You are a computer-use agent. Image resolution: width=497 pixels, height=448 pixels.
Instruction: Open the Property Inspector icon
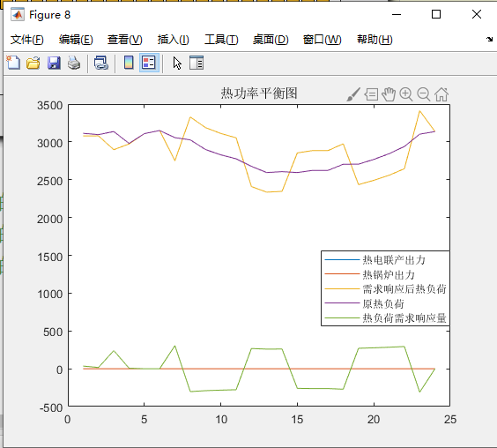(197, 63)
